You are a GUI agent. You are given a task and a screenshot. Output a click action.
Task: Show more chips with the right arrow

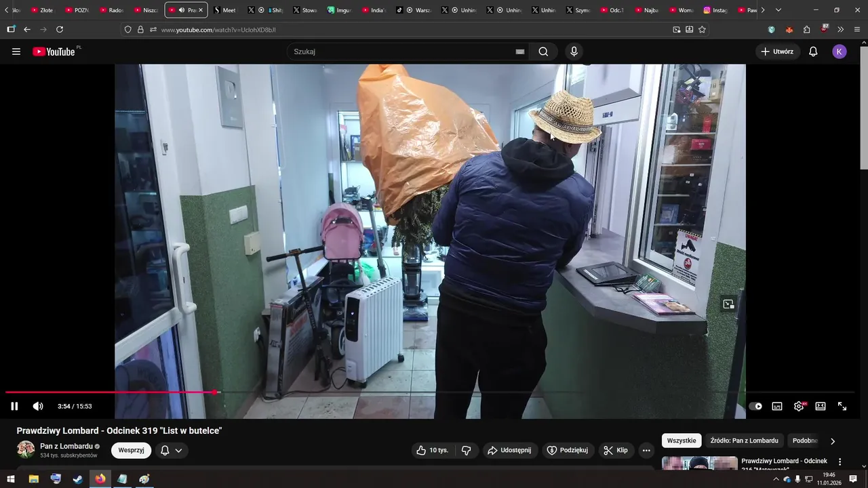pos(833,441)
